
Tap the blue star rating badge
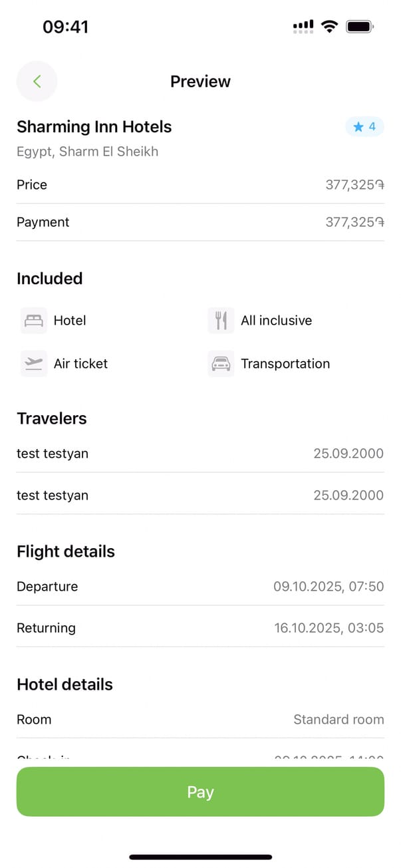coord(364,126)
